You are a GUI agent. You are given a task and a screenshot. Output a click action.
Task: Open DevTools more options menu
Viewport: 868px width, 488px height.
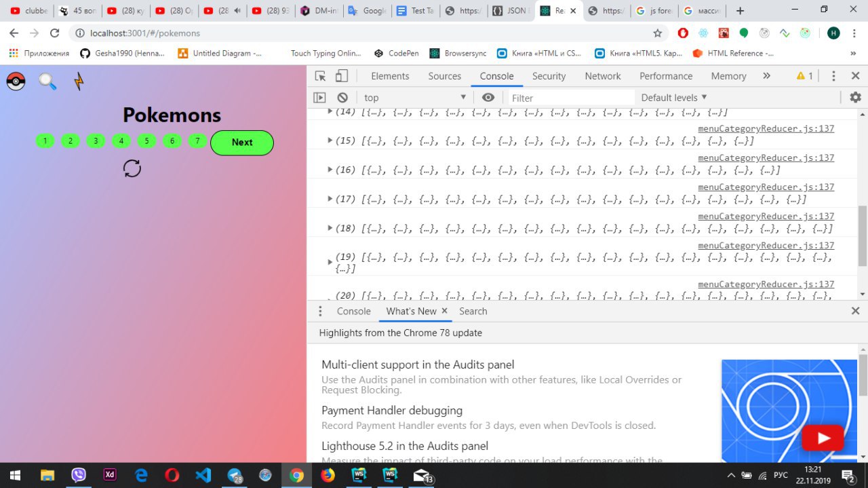pyautogui.click(x=833, y=76)
